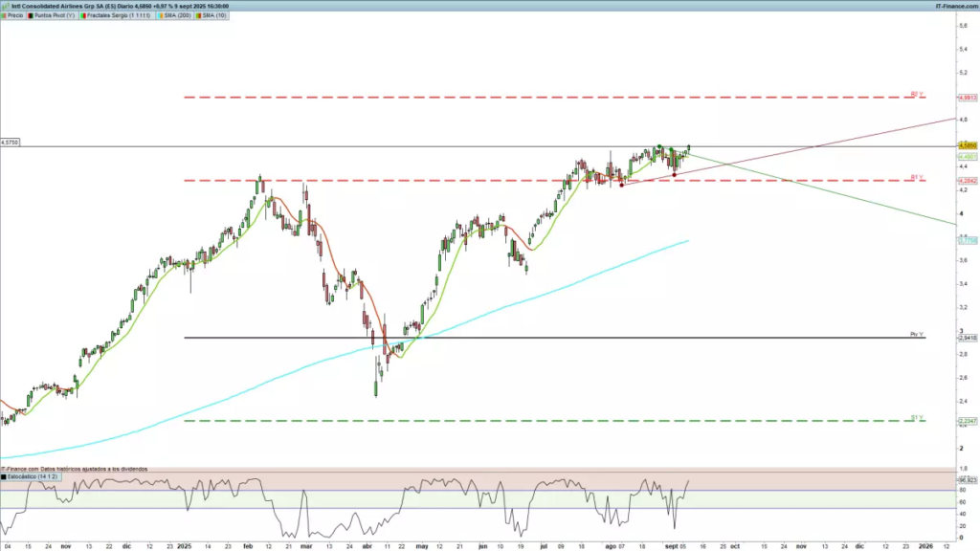Image resolution: width=980 pixels, height=551 pixels.
Task: Click the yellow current price tag 4,5850
Action: 967,145
